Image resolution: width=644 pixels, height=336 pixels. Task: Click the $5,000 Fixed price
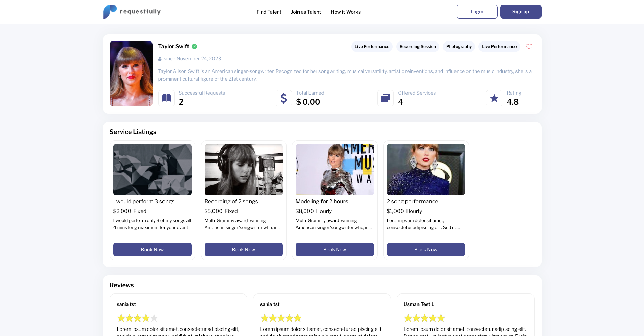click(221, 211)
